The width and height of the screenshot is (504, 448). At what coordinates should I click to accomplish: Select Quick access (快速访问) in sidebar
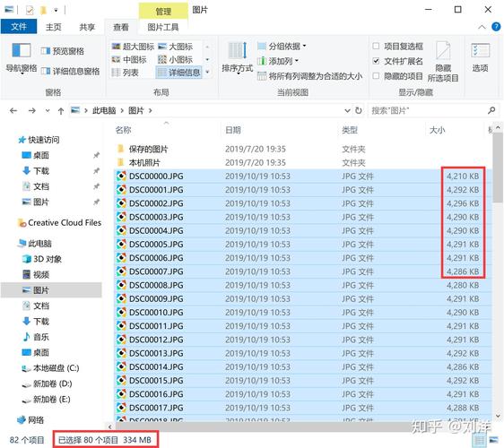coord(39,140)
